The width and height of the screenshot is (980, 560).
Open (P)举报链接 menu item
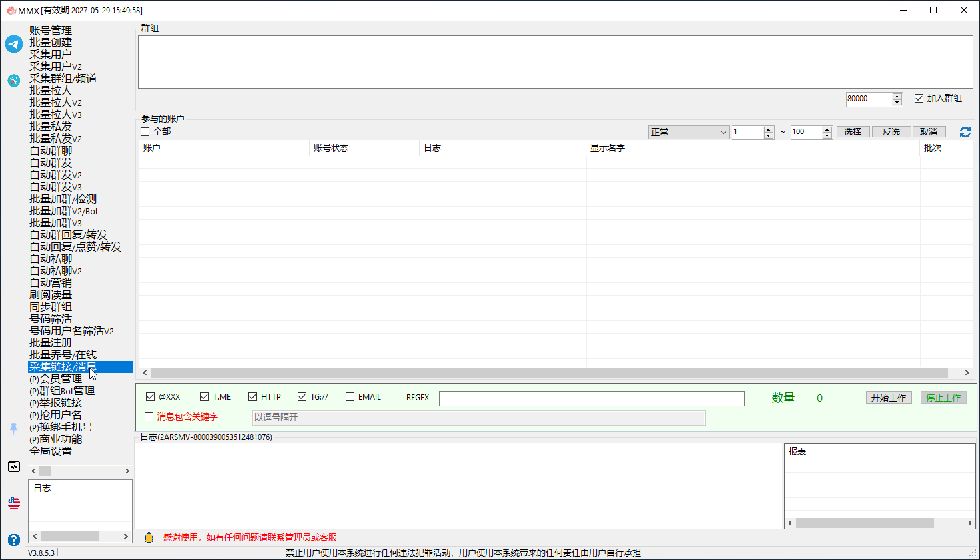(x=56, y=403)
